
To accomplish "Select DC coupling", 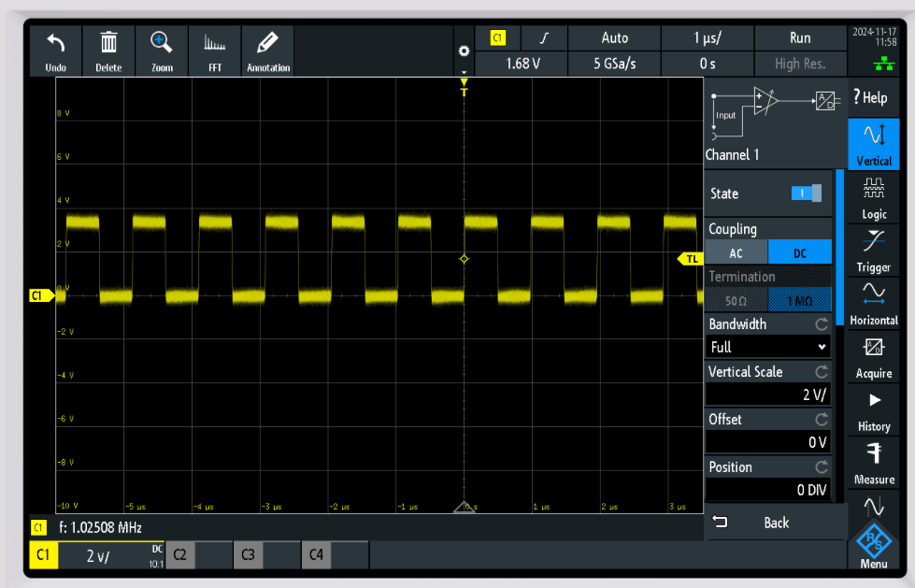I will [x=800, y=252].
